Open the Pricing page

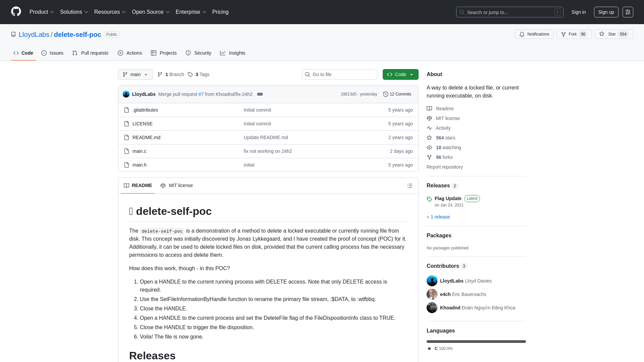220,12
